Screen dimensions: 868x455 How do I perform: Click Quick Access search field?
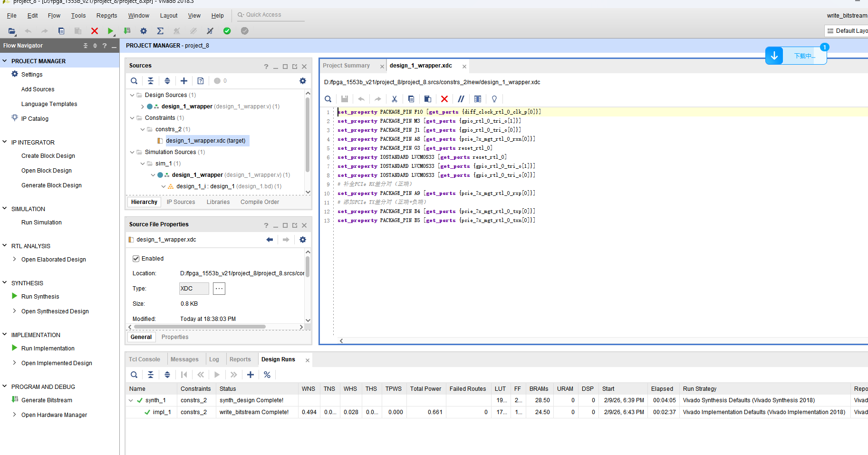pos(271,15)
